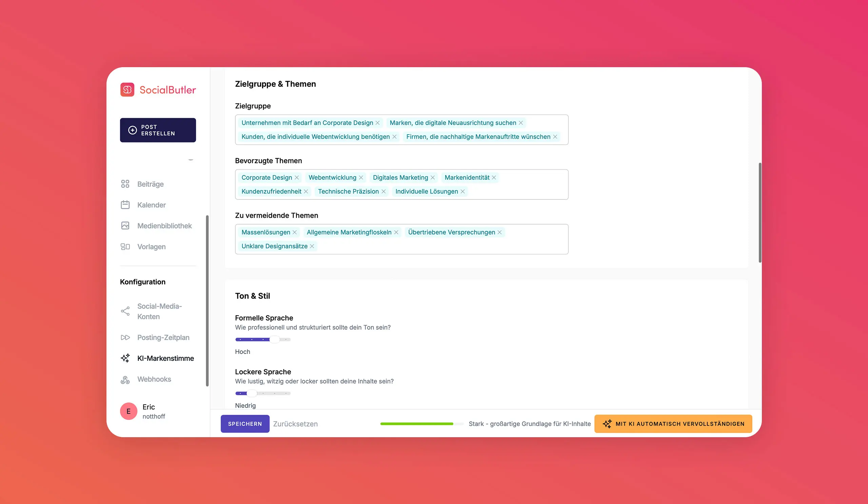Click the Stark profile strength status text

point(529,424)
